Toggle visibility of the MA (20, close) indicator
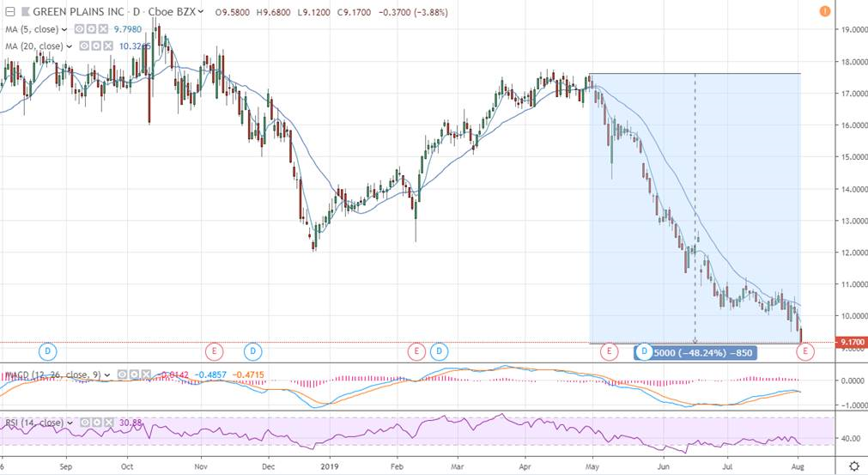Image resolution: width=868 pixels, height=475 pixels. point(84,46)
